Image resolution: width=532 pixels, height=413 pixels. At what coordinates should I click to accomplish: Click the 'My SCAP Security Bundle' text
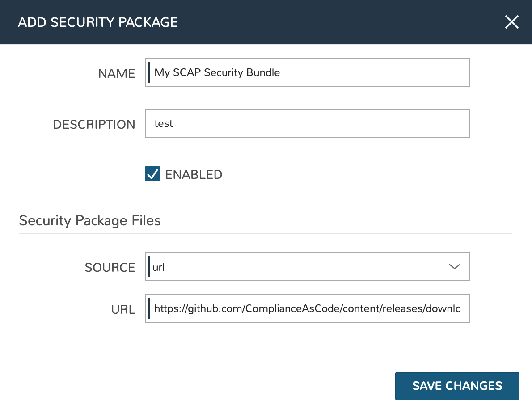point(217,72)
